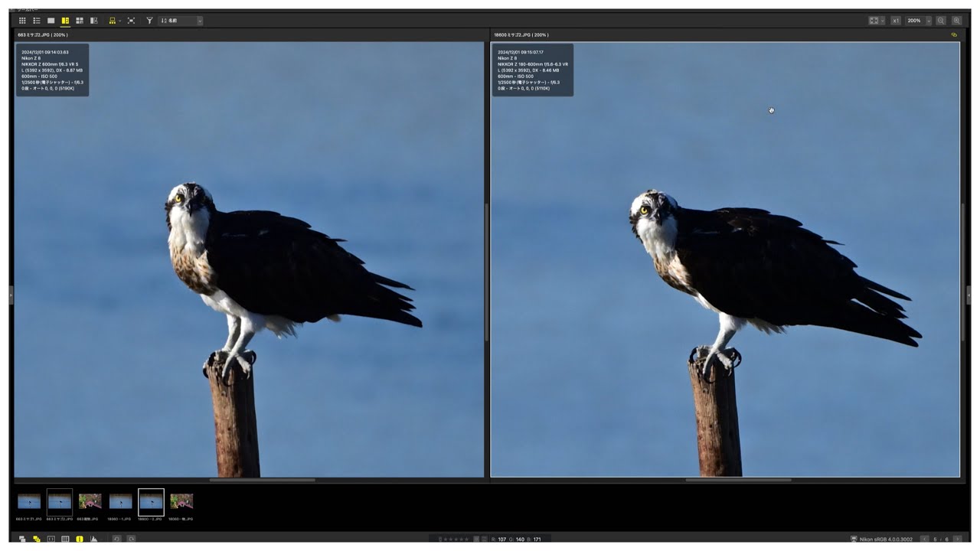Click shooting info overlay on left image
The height and width of the screenshot is (551, 980).
point(52,70)
